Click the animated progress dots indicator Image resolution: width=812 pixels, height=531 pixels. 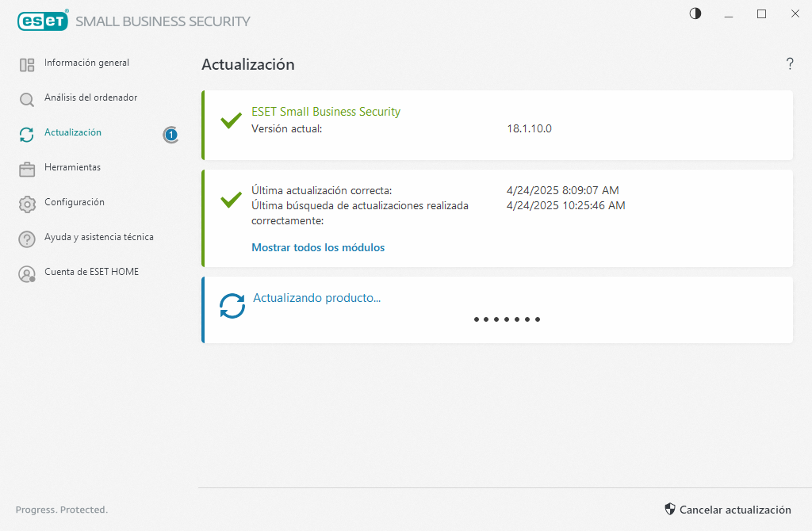507,319
